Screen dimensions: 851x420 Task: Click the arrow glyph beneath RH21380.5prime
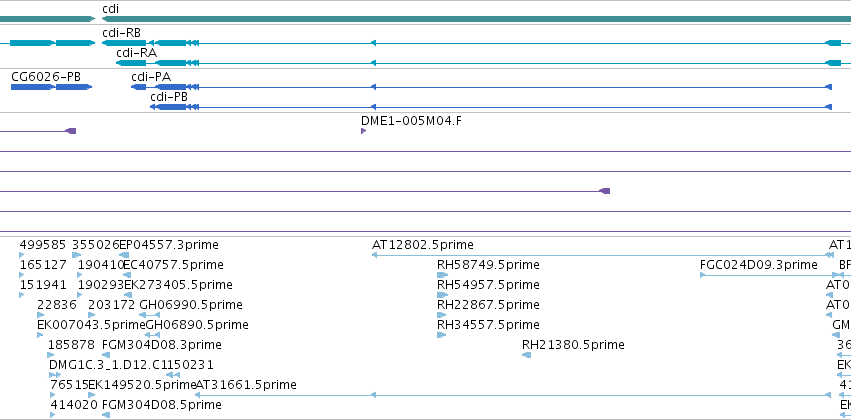526,355
